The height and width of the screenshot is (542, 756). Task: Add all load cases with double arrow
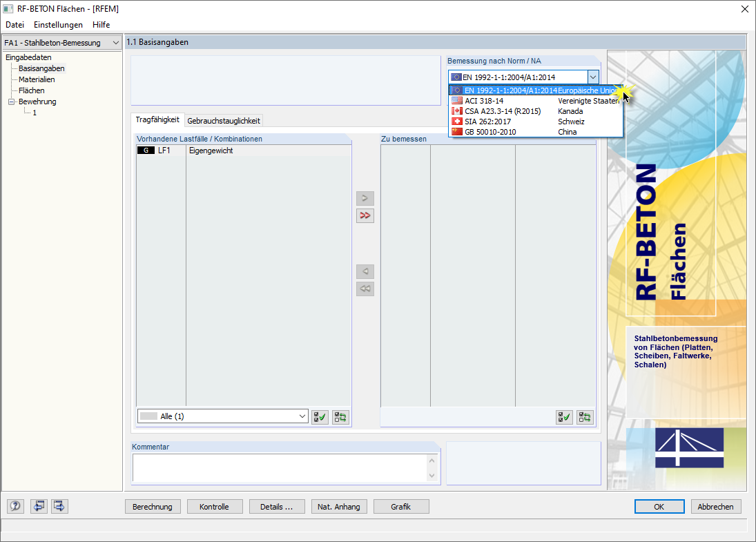[x=365, y=215]
